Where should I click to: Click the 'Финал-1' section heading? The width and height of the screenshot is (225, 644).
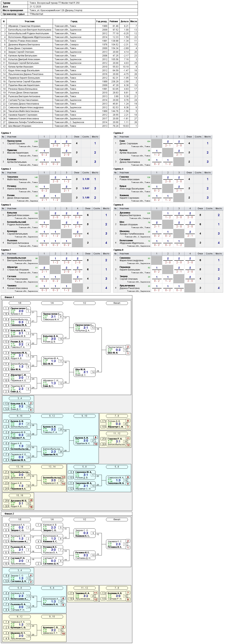pos(9,297)
